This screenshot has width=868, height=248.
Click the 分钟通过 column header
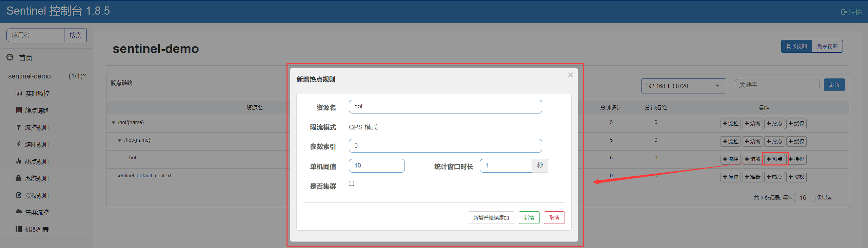pos(611,108)
